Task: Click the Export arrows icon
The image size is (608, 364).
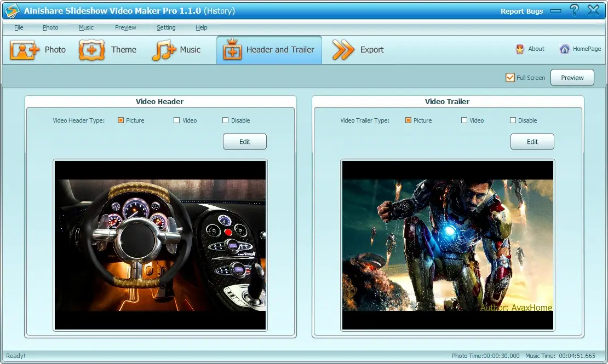Action: (343, 50)
